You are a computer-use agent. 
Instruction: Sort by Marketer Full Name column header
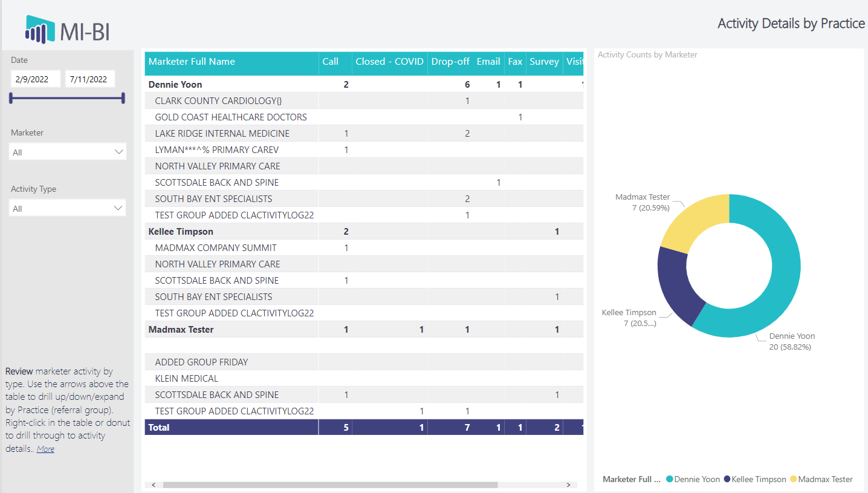(x=192, y=62)
